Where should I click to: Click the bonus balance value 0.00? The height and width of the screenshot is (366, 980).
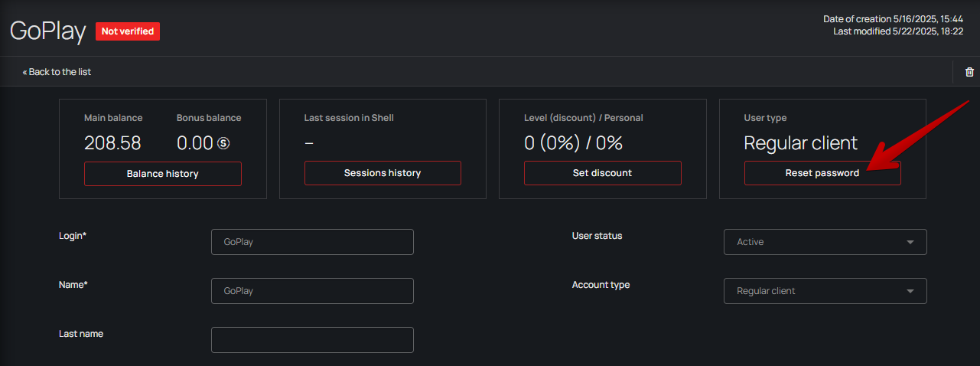pos(194,143)
